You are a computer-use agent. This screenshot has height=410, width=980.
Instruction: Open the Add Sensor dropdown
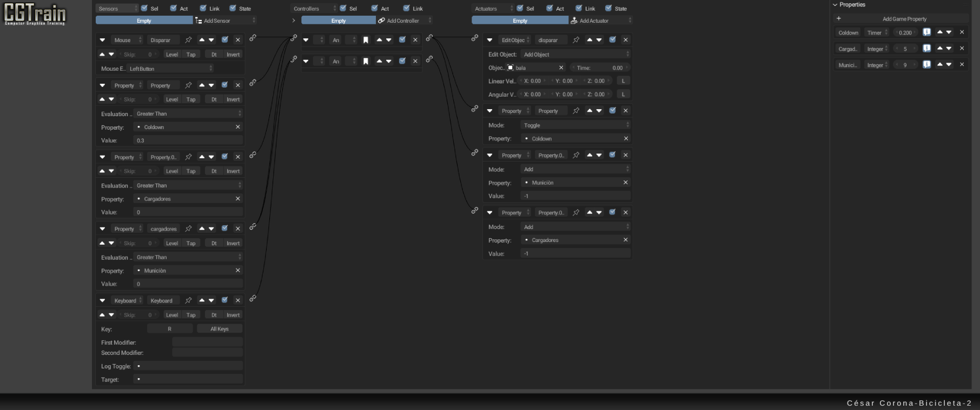[x=225, y=21]
